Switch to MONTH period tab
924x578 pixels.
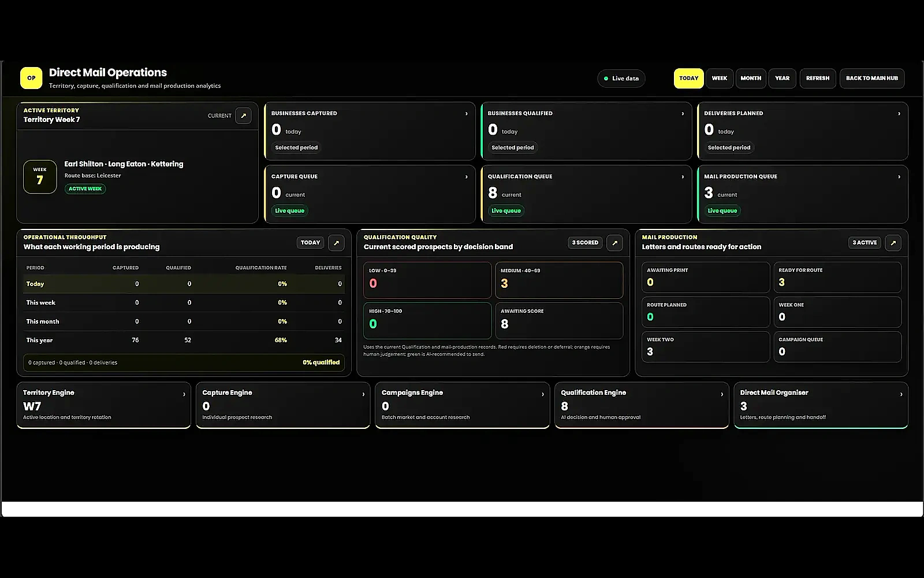751,79
